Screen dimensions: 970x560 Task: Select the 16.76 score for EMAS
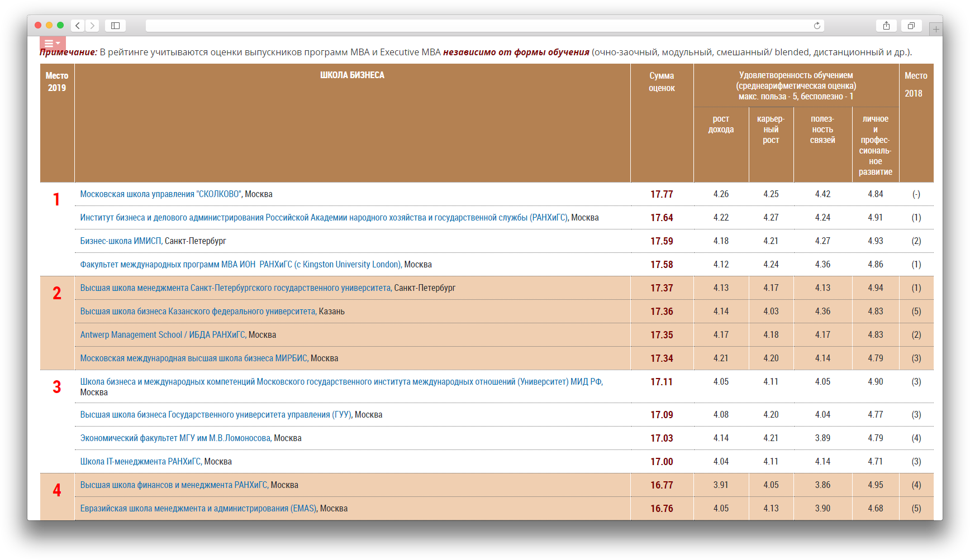[x=662, y=509]
